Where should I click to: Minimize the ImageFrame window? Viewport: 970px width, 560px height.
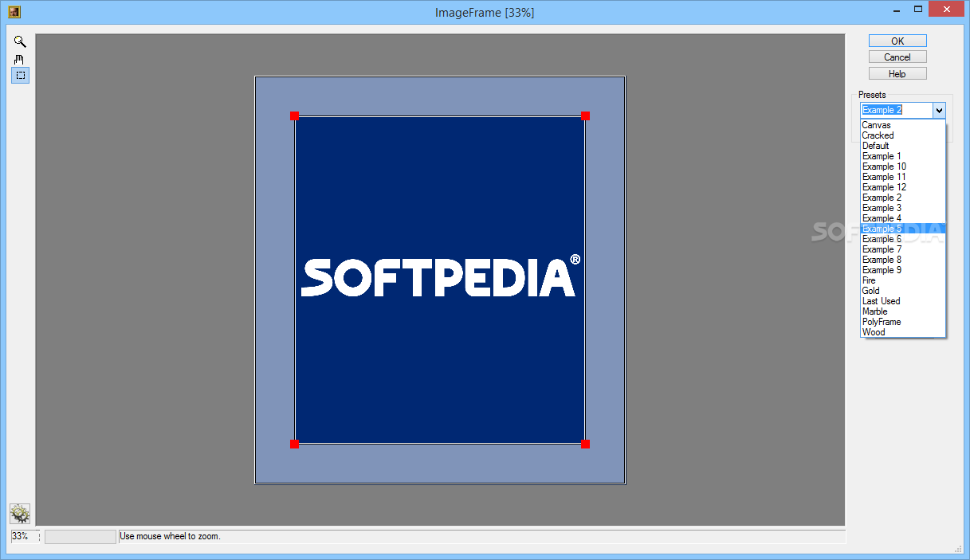(895, 9)
